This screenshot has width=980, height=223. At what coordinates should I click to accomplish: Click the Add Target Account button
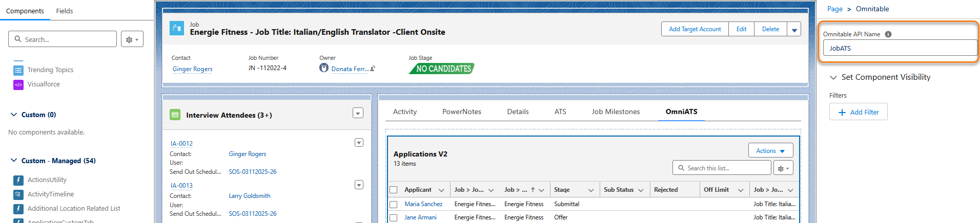pos(695,29)
